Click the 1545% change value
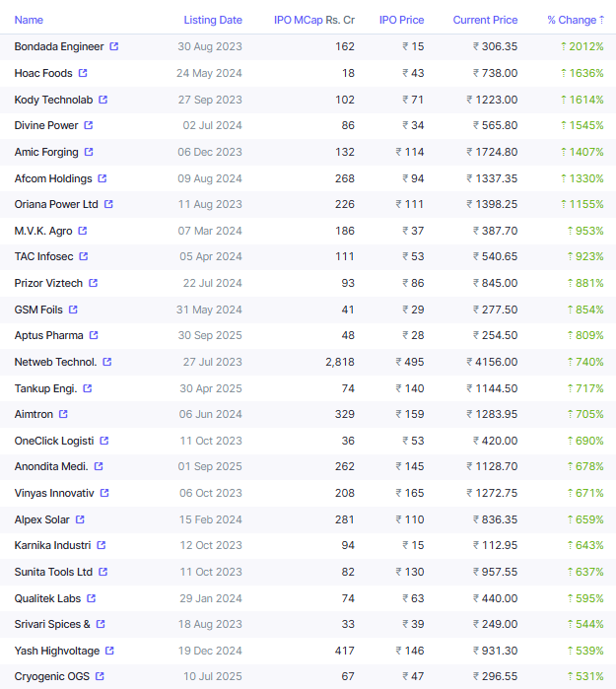The image size is (616, 689). tap(582, 125)
